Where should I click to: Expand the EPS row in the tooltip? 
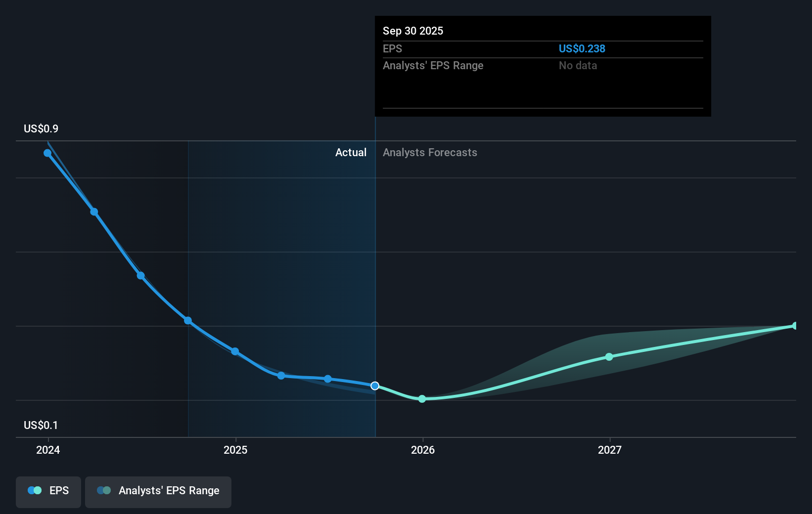392,48
